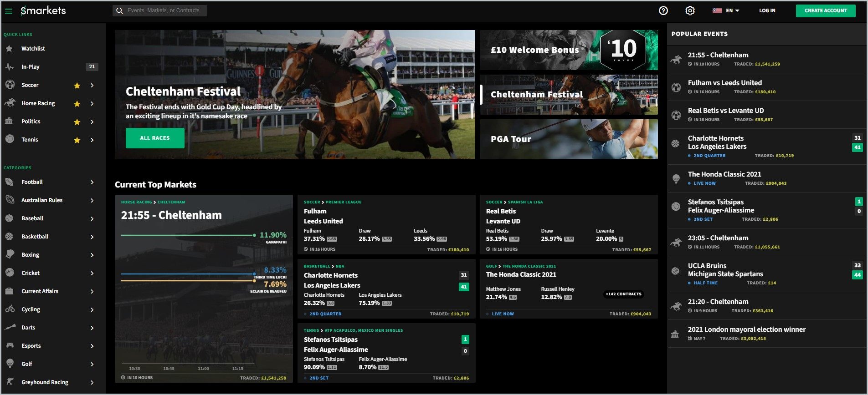Click the CREATE ACCOUNT button

(826, 10)
